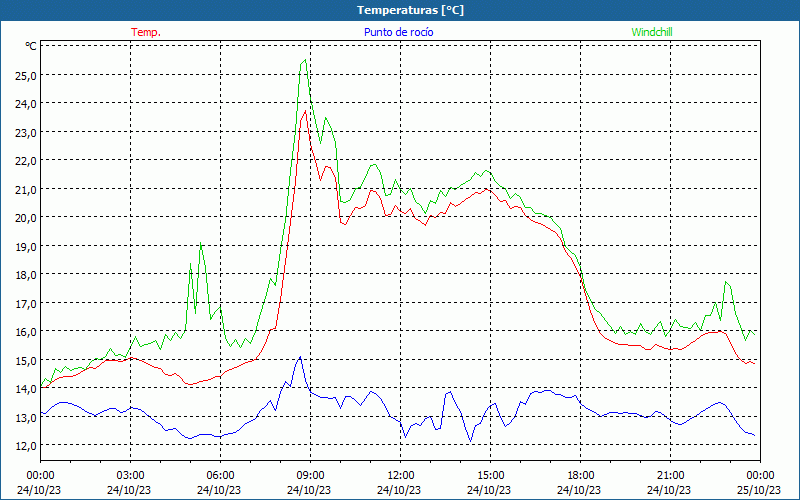Click the 25/10/23 date label
The width and height of the screenshot is (800, 500).
click(x=759, y=490)
